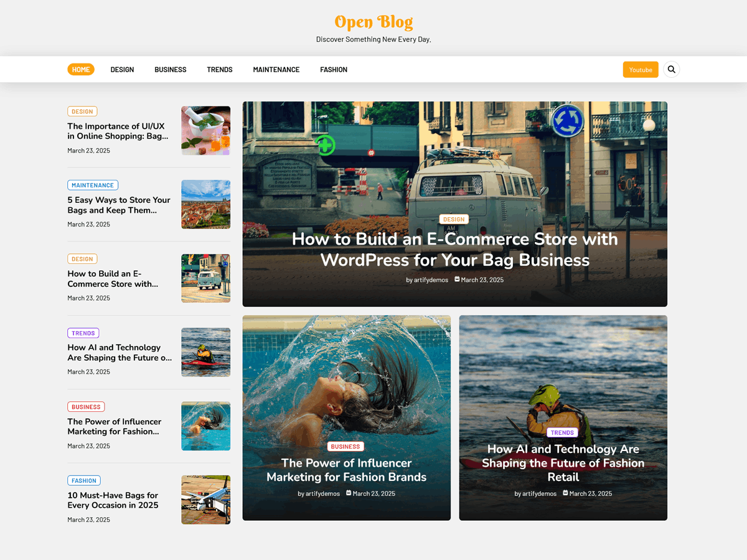Screen dimensions: 747x560
Task: Click mortar and herbs thumbnail image
Action: (206, 131)
